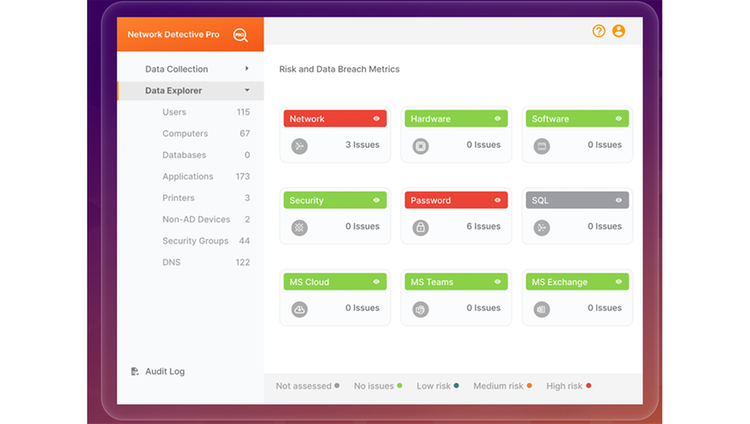Toggle the eye icon on Software card

[x=618, y=119]
